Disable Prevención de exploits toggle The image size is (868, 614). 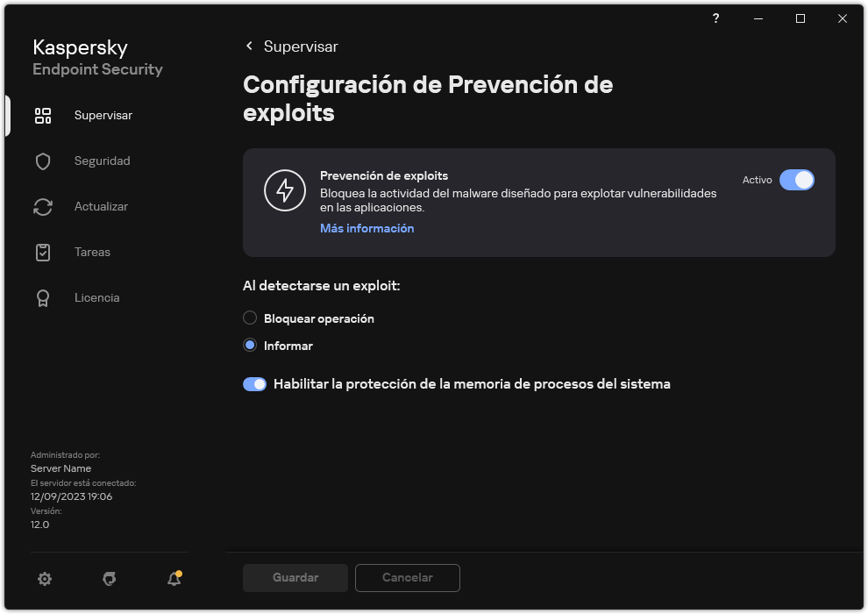pyautogui.click(x=797, y=180)
